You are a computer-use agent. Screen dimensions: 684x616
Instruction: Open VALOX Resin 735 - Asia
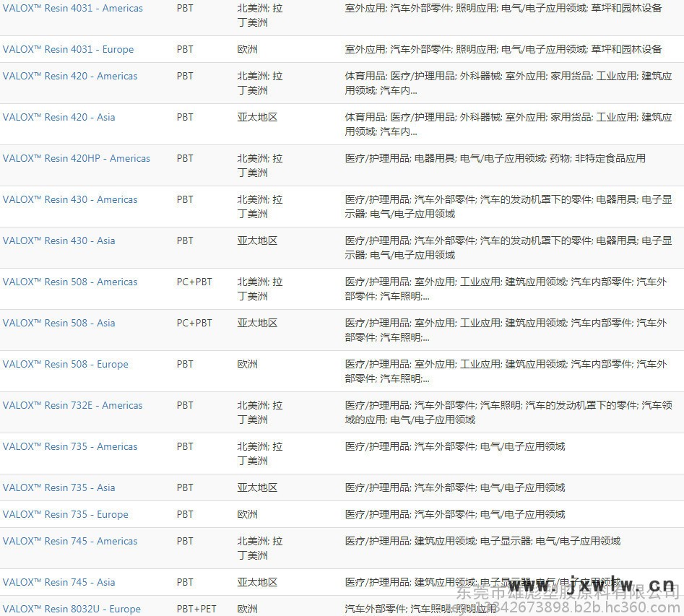pos(59,488)
